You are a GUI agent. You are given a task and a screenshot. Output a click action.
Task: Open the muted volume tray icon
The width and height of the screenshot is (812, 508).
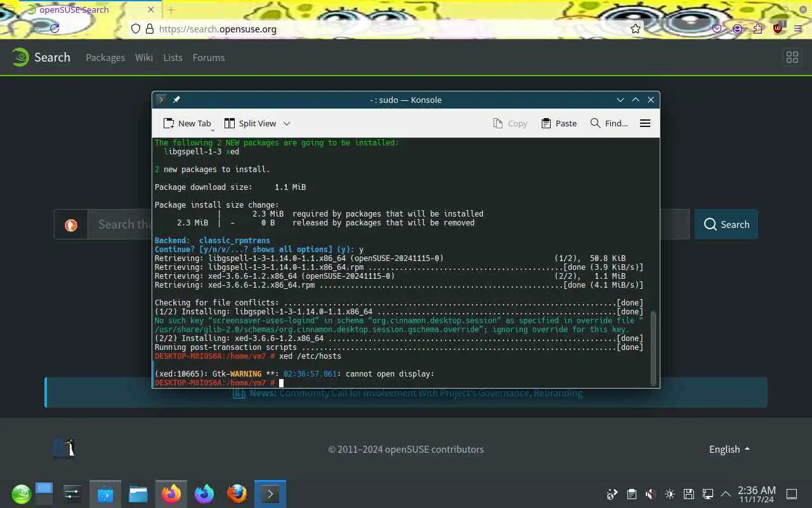click(650, 494)
